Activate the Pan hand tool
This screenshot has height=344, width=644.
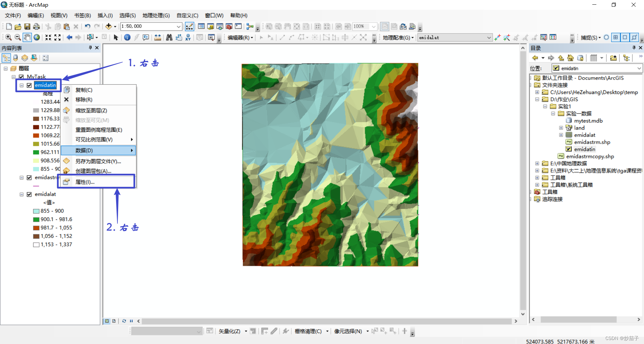(27, 37)
